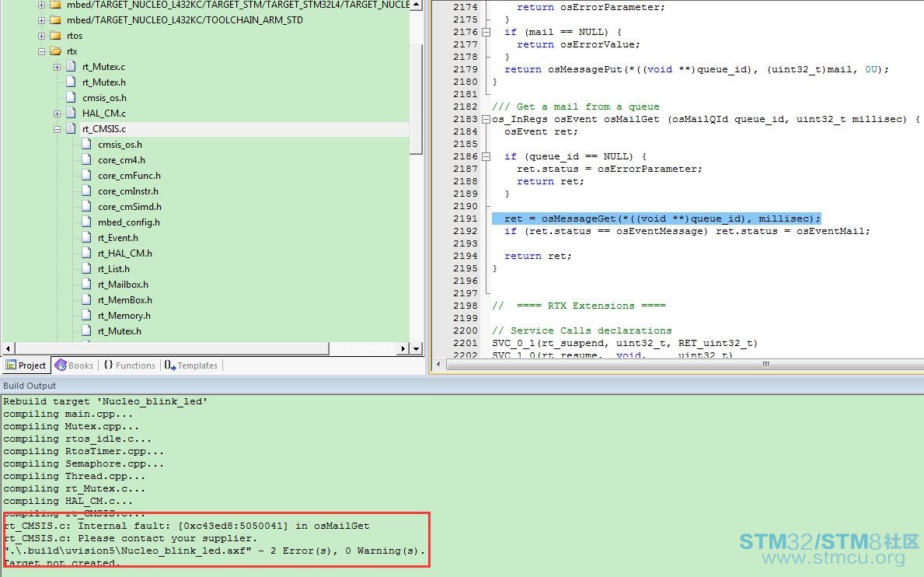
Task: Switch to the Functions tab
Action: pyautogui.click(x=130, y=365)
